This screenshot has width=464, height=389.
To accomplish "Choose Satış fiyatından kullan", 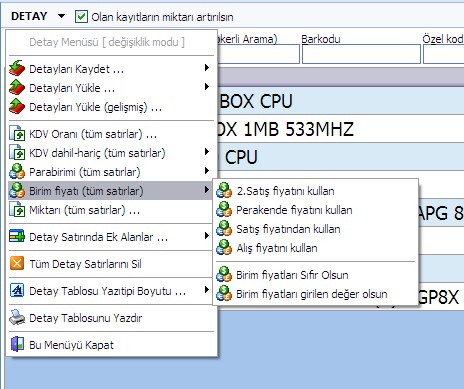I will (x=315, y=229).
